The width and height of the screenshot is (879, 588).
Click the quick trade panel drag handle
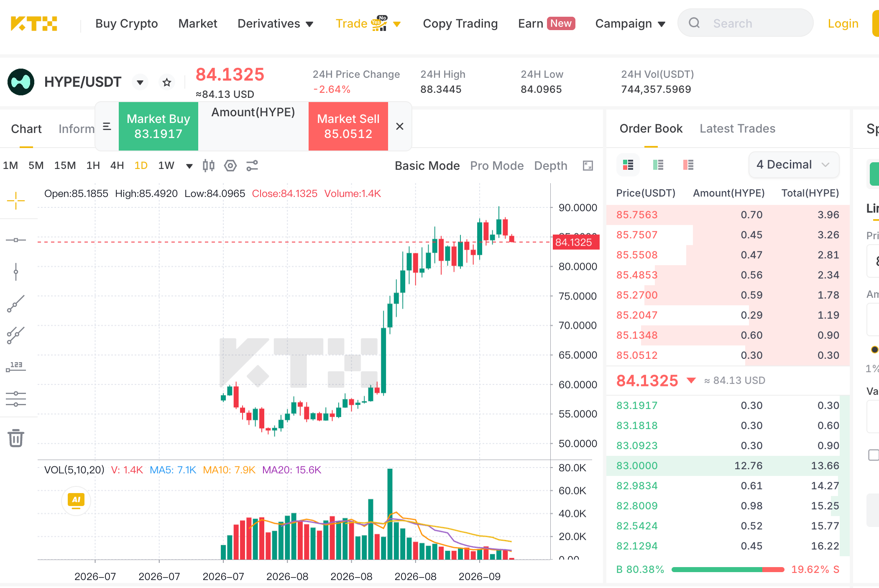(x=107, y=126)
